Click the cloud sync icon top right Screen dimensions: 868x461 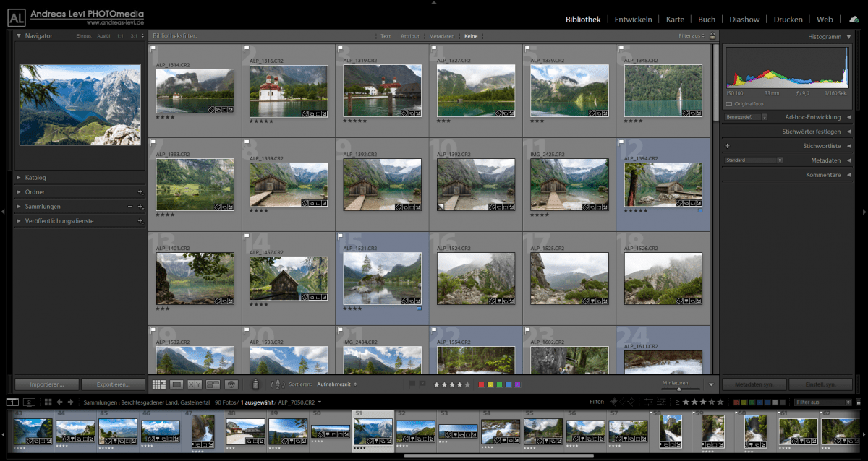click(854, 18)
